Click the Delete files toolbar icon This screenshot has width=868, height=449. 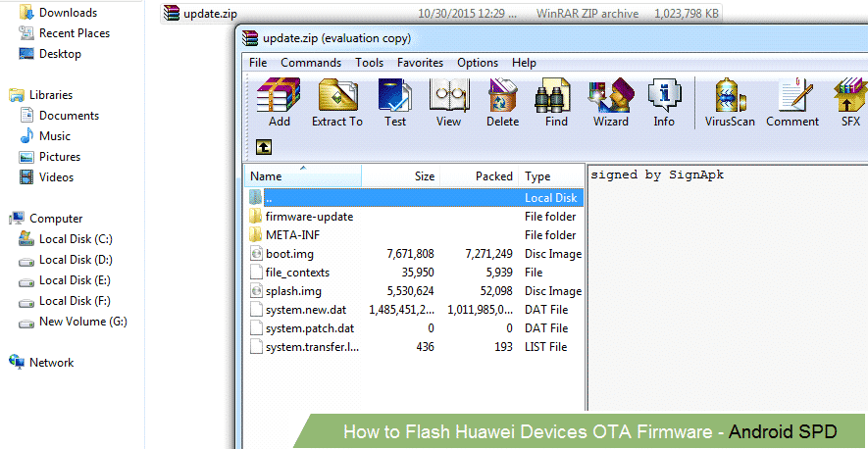(502, 102)
